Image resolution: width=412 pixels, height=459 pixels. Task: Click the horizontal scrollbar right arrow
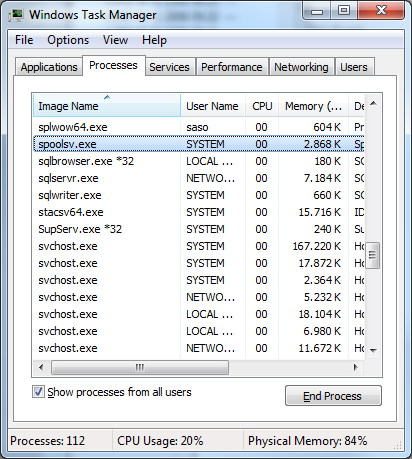pyautogui.click(x=356, y=367)
